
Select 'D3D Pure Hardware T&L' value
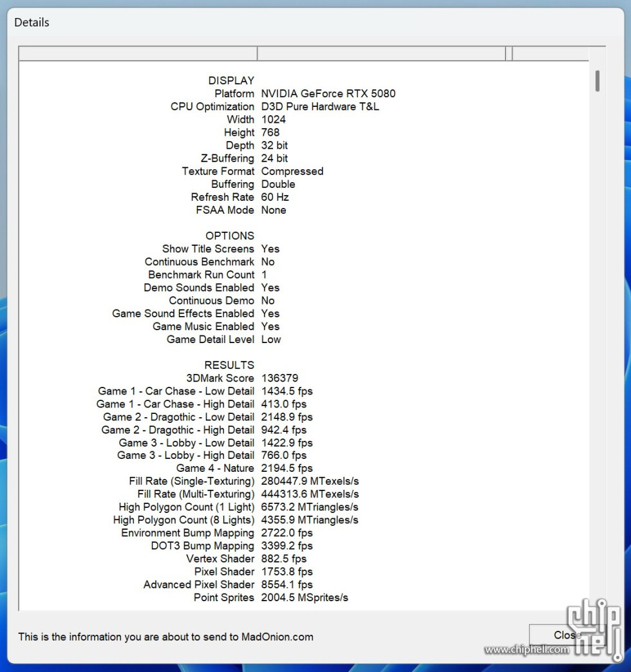(x=320, y=106)
